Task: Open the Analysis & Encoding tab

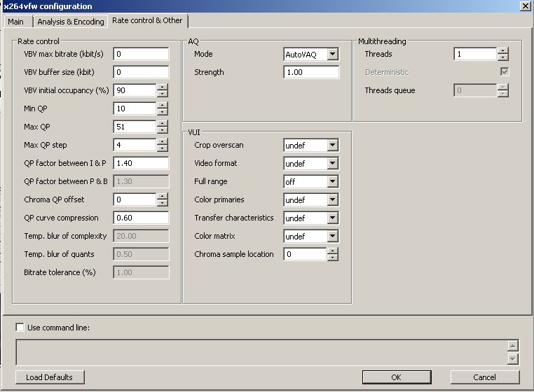Action: [71, 22]
